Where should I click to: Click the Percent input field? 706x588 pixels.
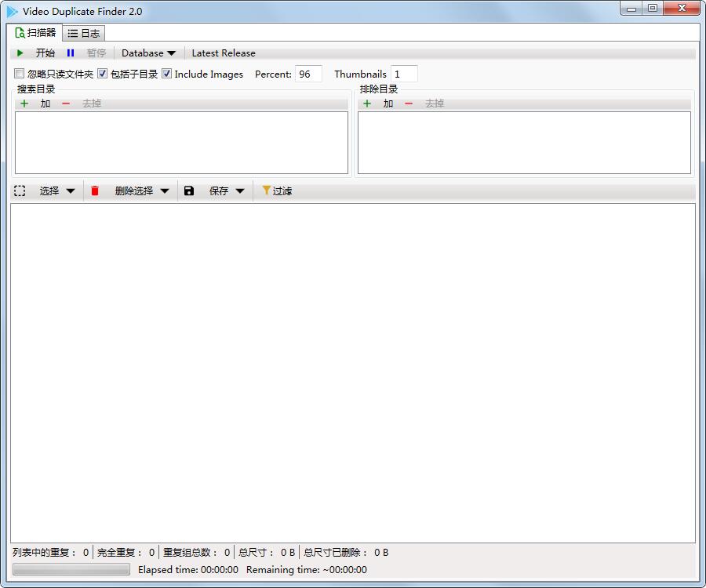pos(308,74)
